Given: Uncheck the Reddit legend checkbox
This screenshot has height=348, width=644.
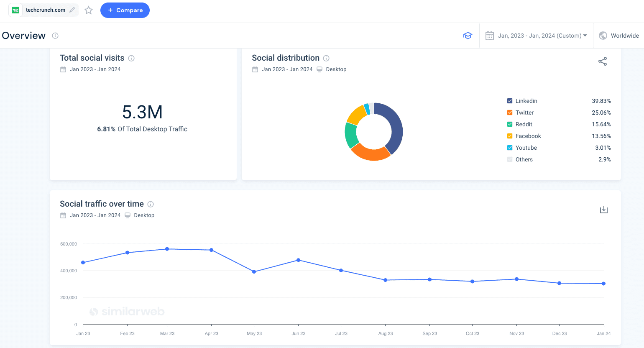Looking at the screenshot, I should pos(510,124).
